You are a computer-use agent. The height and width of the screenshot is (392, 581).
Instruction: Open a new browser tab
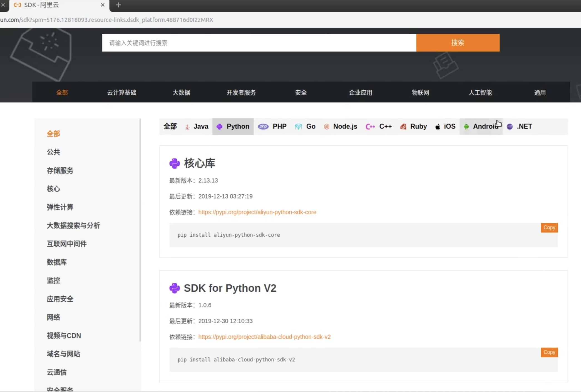click(118, 5)
